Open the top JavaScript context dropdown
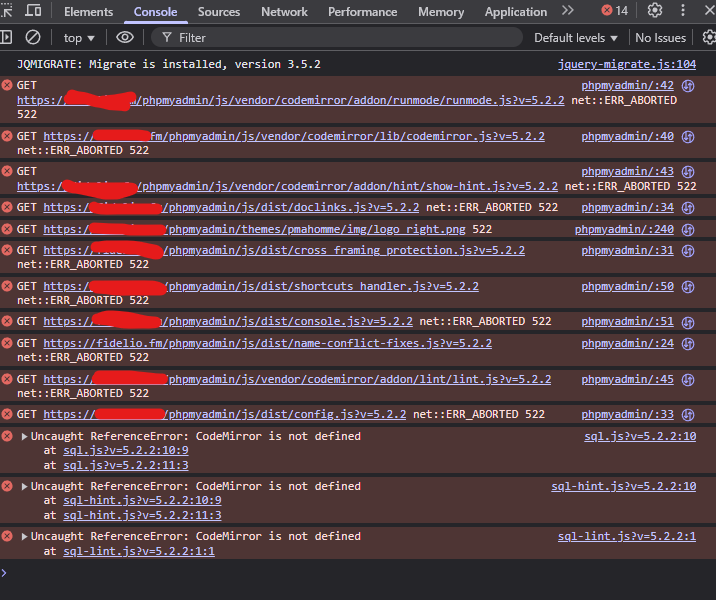The width and height of the screenshot is (716, 600). point(79,38)
